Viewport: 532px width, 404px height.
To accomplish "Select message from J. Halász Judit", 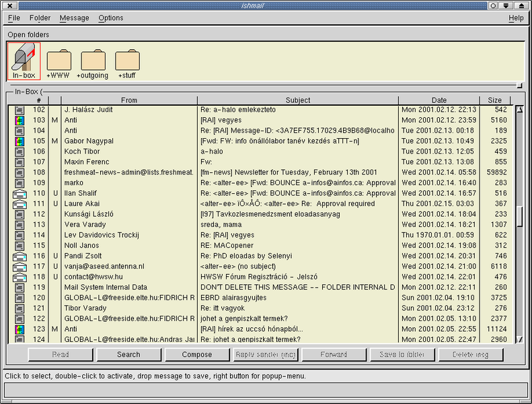I will tap(88, 110).
